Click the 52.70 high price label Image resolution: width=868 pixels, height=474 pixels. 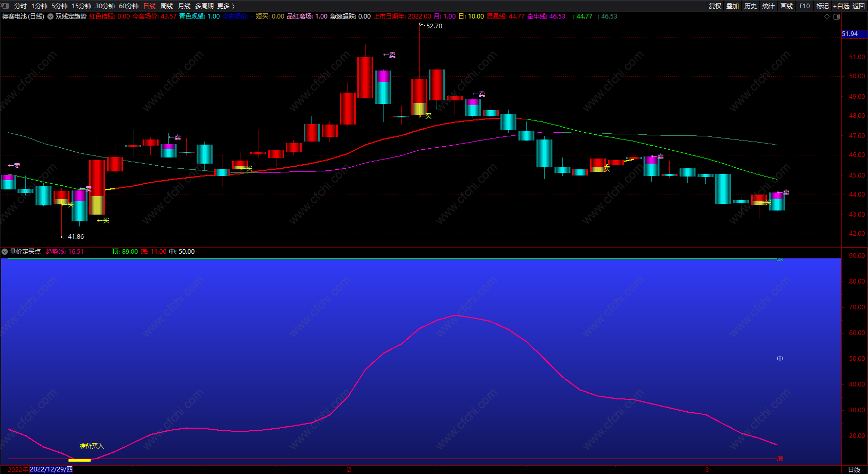point(434,26)
